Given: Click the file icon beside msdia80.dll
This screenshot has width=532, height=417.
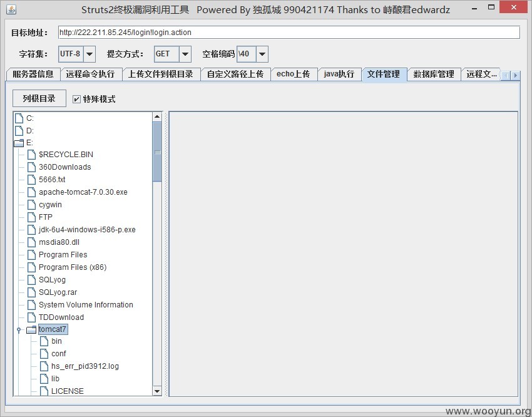Looking at the screenshot, I should click(x=31, y=242).
